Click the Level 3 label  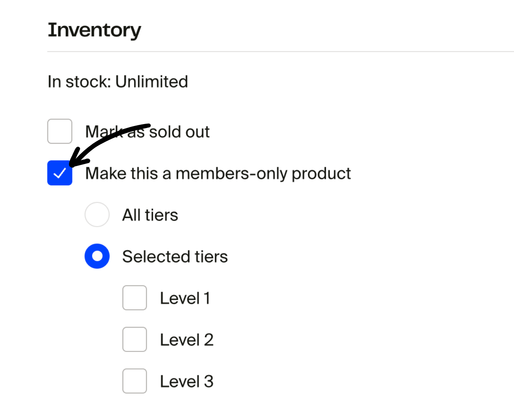coord(187,381)
